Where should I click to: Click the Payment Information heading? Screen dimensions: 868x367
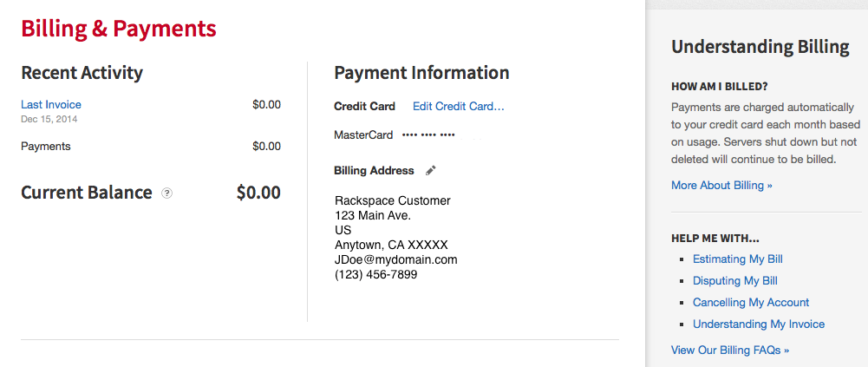click(421, 73)
